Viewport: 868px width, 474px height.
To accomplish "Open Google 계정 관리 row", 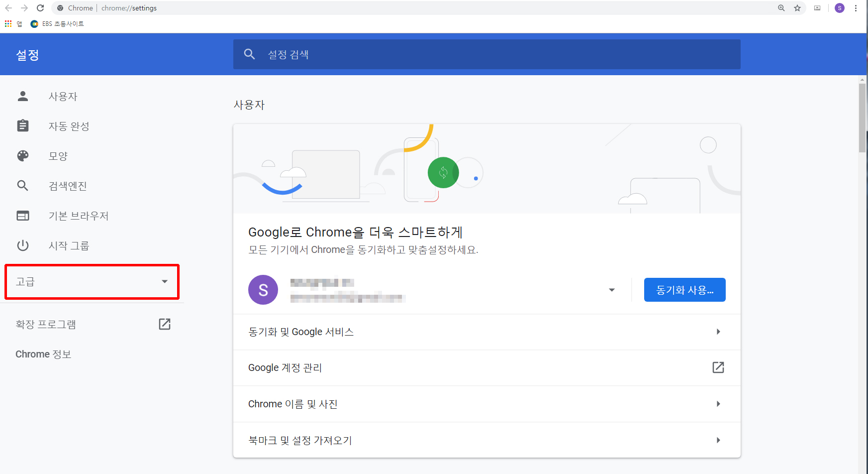I will (x=486, y=367).
